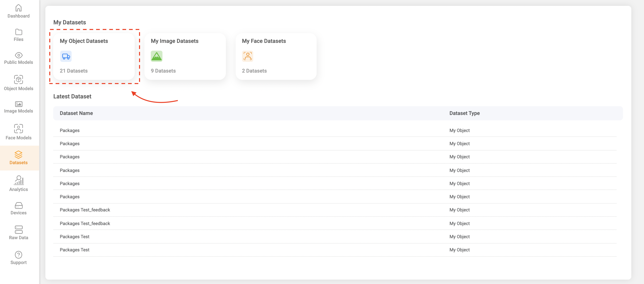This screenshot has width=644, height=284.
Task: Select the Datasets layers icon
Action: tap(19, 154)
